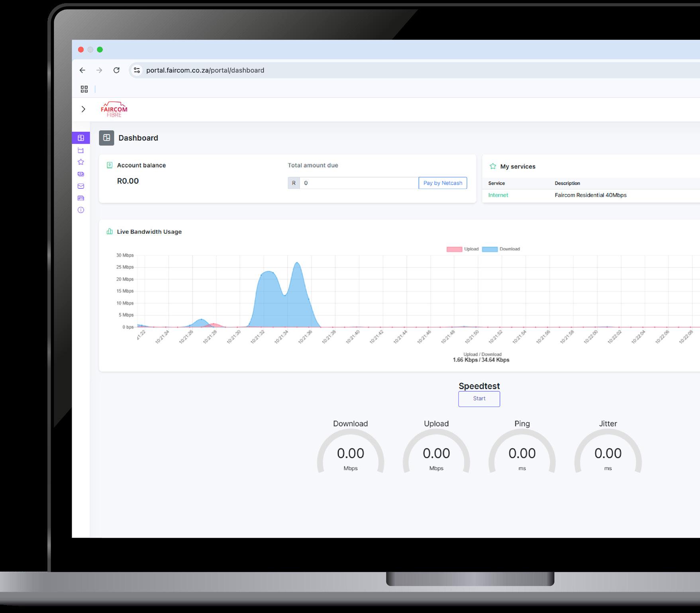Open the star services sidebar icon
The image size is (700, 613).
[x=81, y=162]
